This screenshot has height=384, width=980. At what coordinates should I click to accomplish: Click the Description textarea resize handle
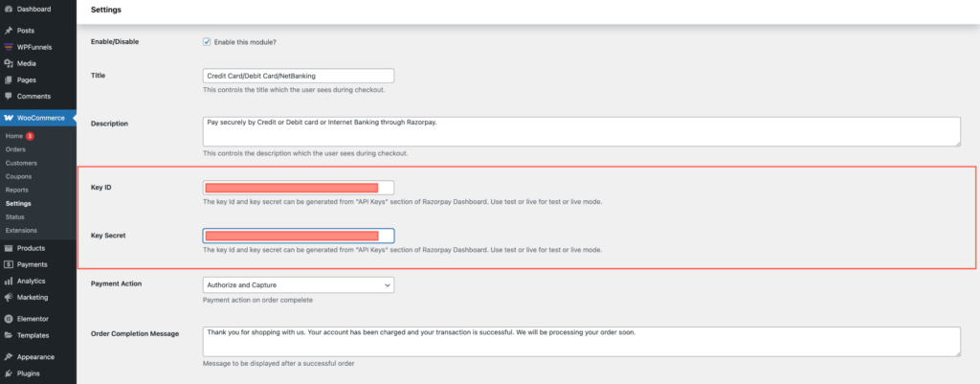pos(957,144)
